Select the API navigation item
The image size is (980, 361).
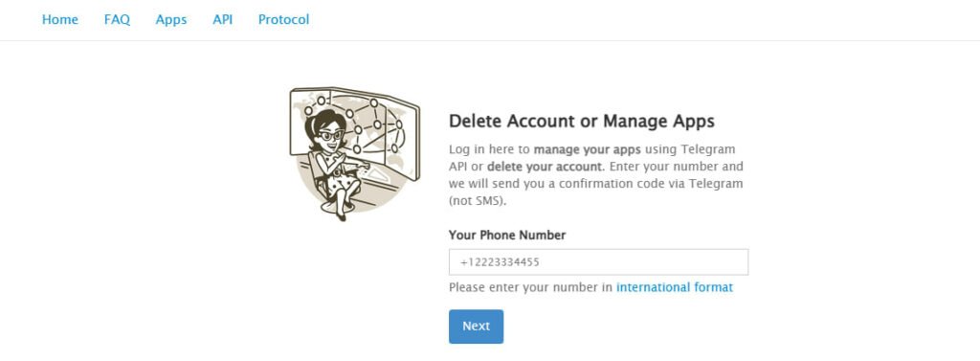pyautogui.click(x=222, y=19)
